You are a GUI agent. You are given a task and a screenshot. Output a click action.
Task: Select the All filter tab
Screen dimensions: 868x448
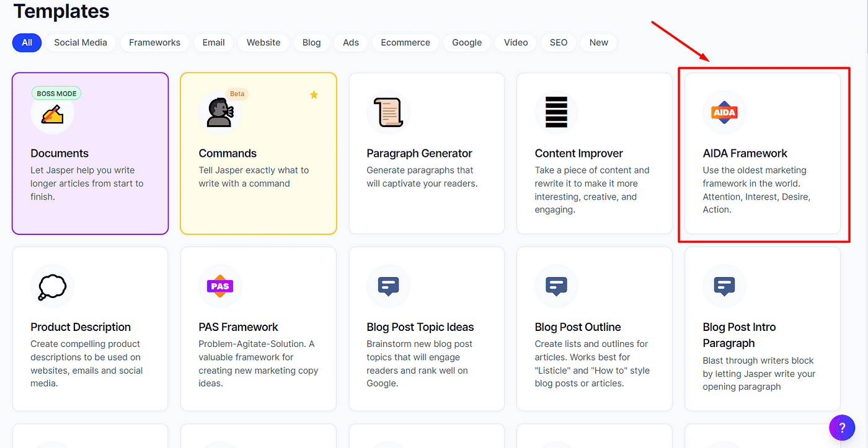27,43
